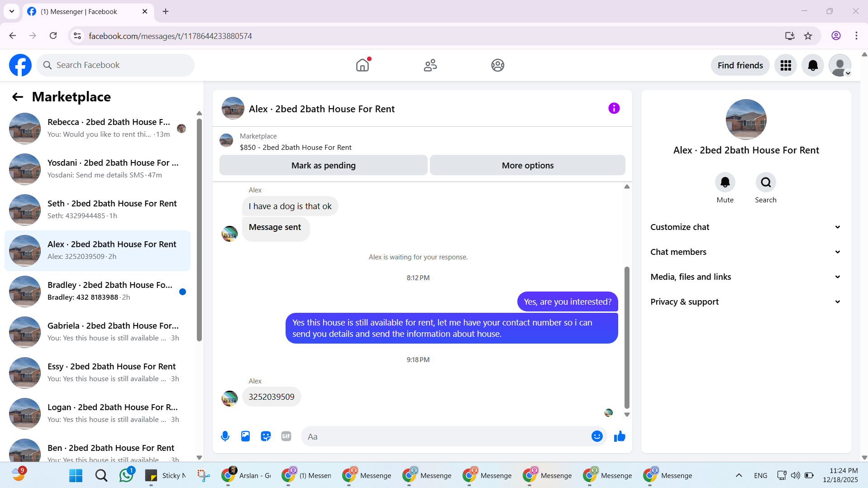The image size is (868, 488).
Task: Open Windows taskbar search
Action: 101,475
